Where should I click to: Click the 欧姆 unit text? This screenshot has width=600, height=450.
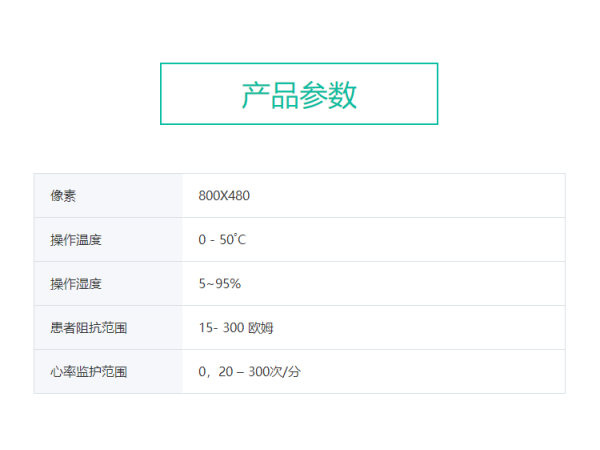point(261,328)
